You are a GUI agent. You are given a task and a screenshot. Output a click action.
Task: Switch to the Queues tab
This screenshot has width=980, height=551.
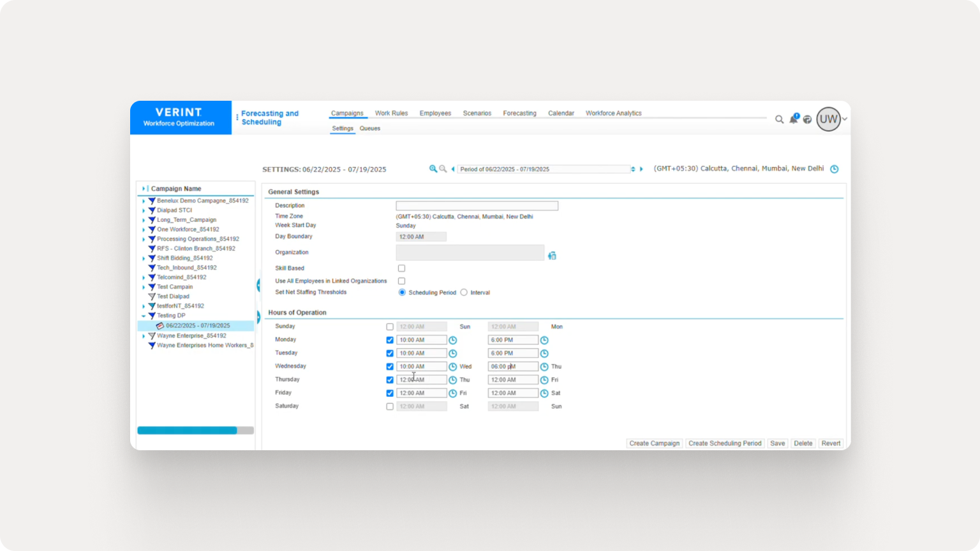pyautogui.click(x=370, y=128)
